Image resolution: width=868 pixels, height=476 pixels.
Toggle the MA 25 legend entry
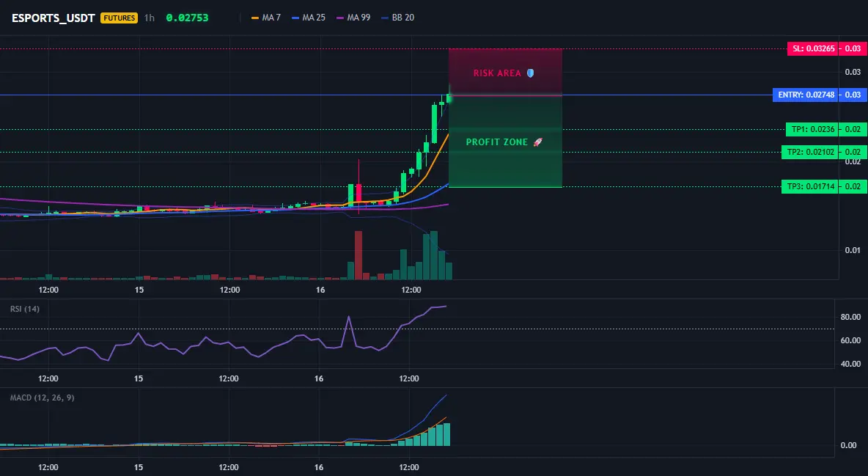pyautogui.click(x=309, y=18)
